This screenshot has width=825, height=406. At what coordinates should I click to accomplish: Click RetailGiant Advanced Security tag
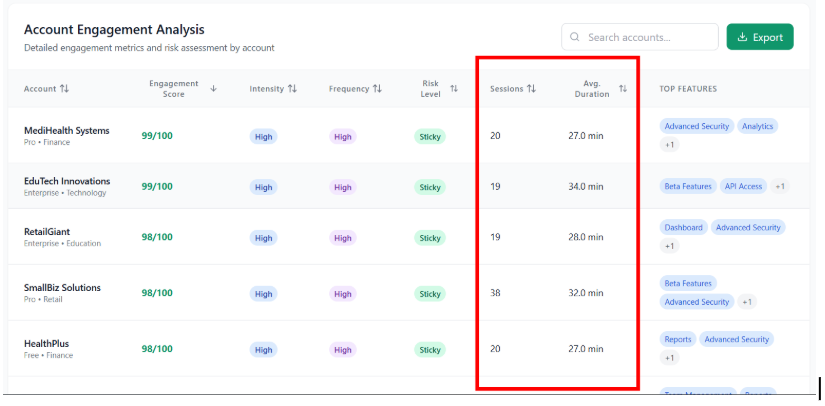(748, 228)
